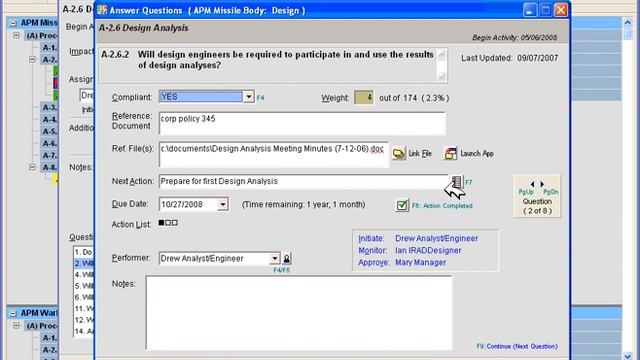Select the A-6. tree item
The image size is (640, 360).
click(50, 144)
